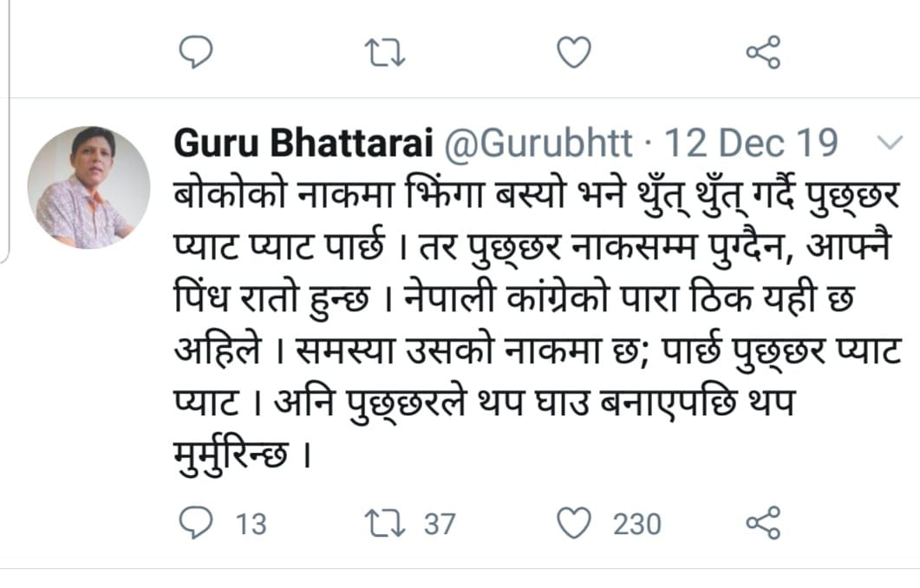Image resolution: width=920 pixels, height=588 pixels.
Task: Retweet the tweet above Guru Bhattarai's
Action: coord(384,53)
